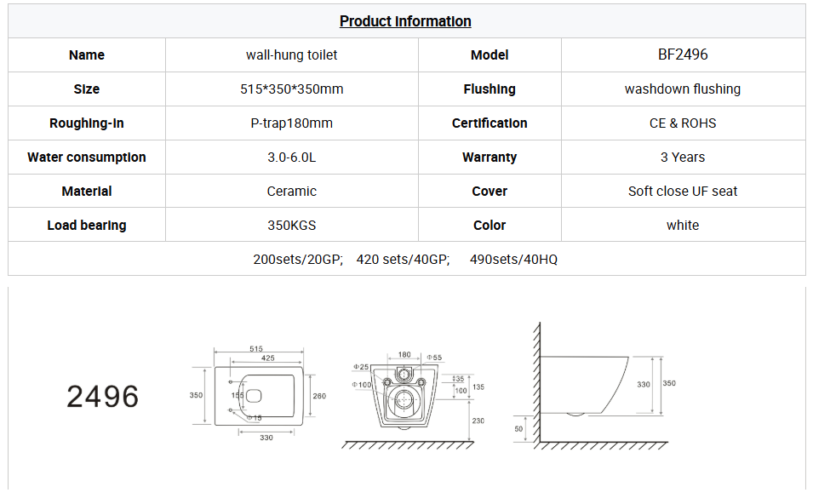The width and height of the screenshot is (813, 504).
Task: Select the 3.0-6.0L water consumption value
Action: 291,157
